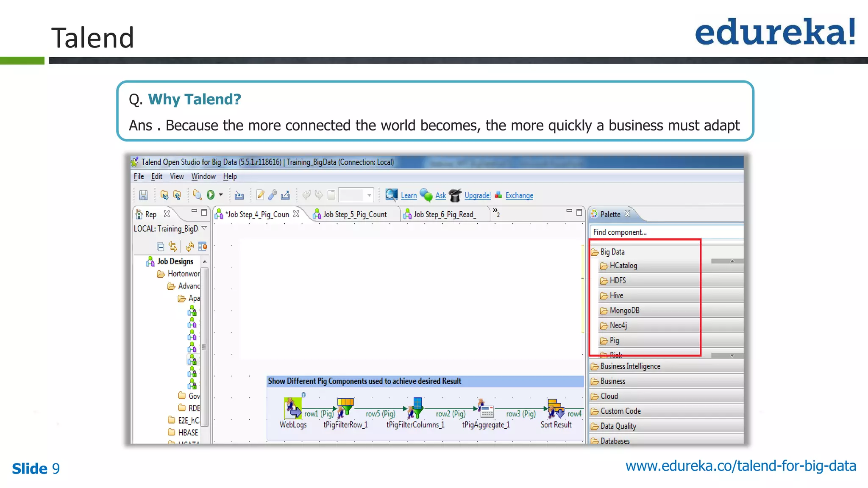The image size is (868, 488).
Task: Click the Save toolbar icon
Action: point(143,195)
